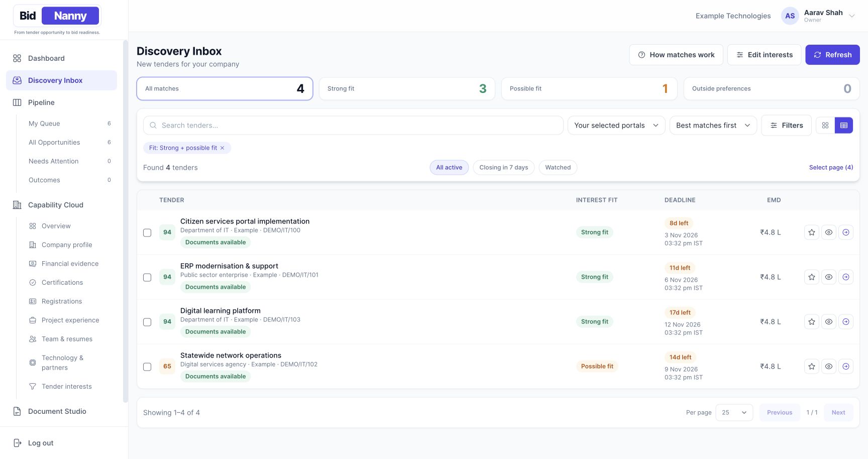Open arrow icon for Citizen services portal row
This screenshot has height=459, width=868.
click(x=846, y=232)
